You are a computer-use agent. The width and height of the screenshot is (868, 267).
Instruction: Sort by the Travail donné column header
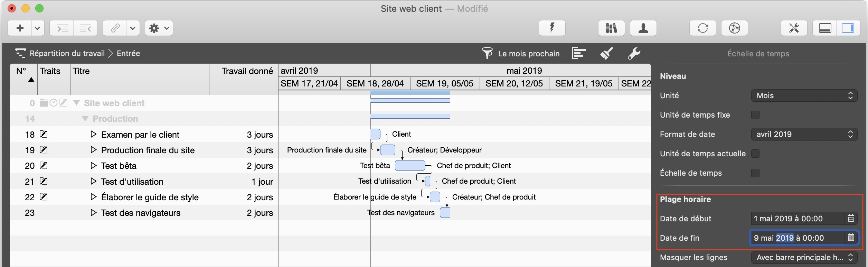pyautogui.click(x=247, y=71)
